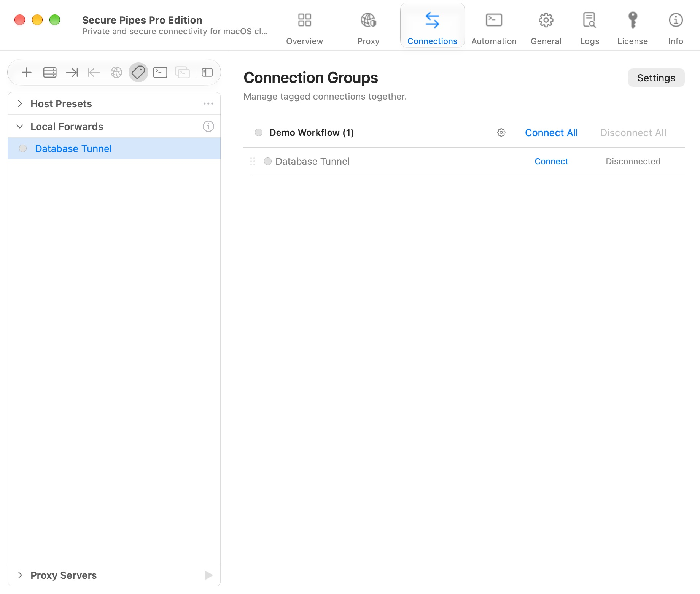700x594 pixels.
Task: Open the License tab
Action: click(632, 29)
